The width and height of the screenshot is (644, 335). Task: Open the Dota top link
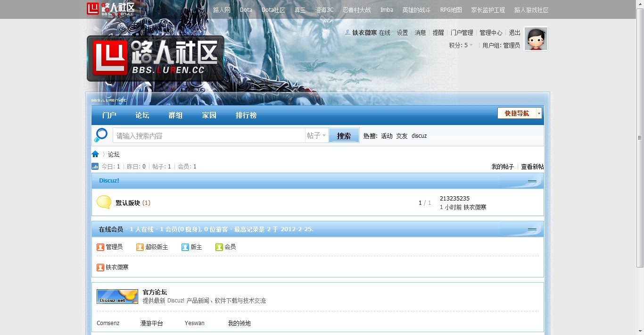246,10
